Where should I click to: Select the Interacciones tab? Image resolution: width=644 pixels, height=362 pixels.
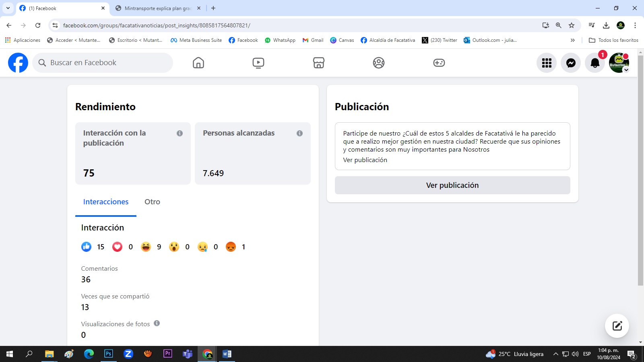(x=106, y=202)
